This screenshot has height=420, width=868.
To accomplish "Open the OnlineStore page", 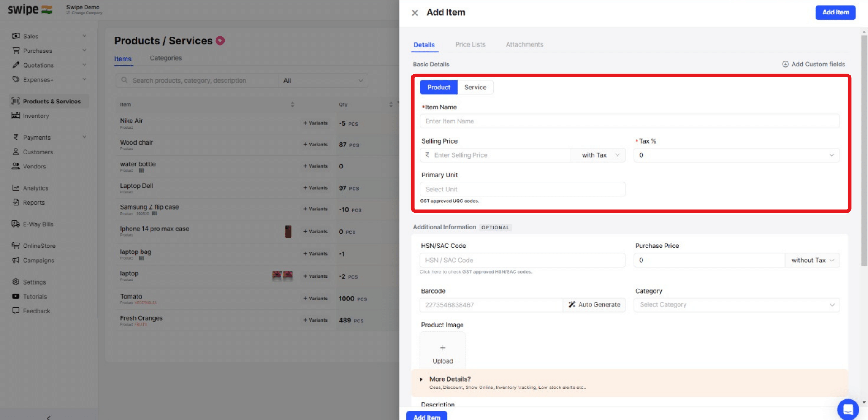I will pyautogui.click(x=39, y=246).
